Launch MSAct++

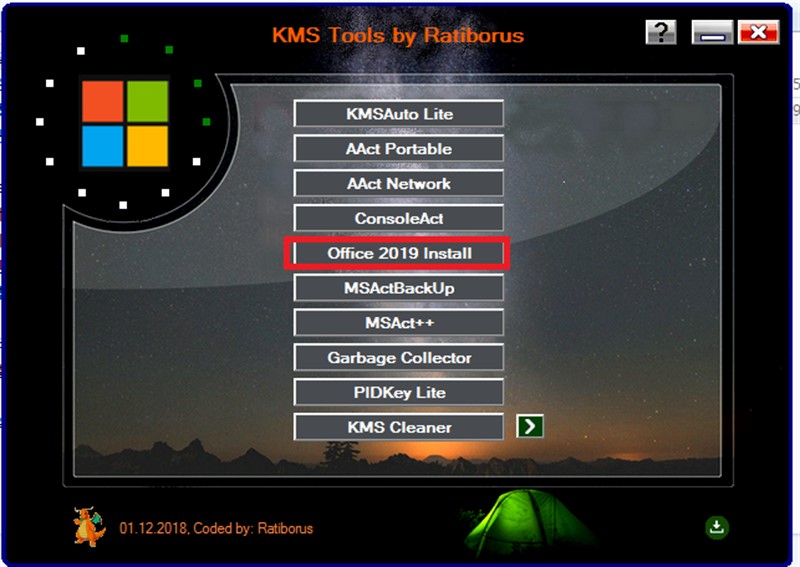(399, 323)
